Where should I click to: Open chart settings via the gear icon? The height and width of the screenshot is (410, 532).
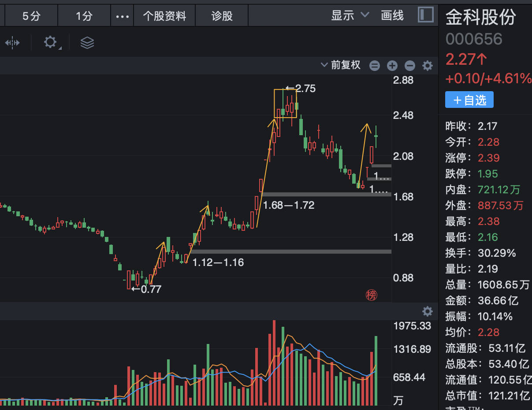point(427,65)
